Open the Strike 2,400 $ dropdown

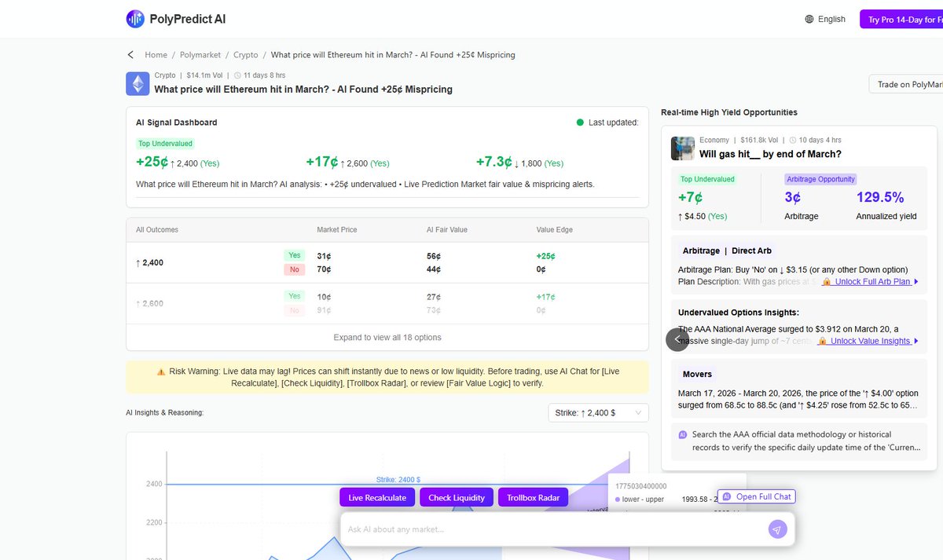598,412
